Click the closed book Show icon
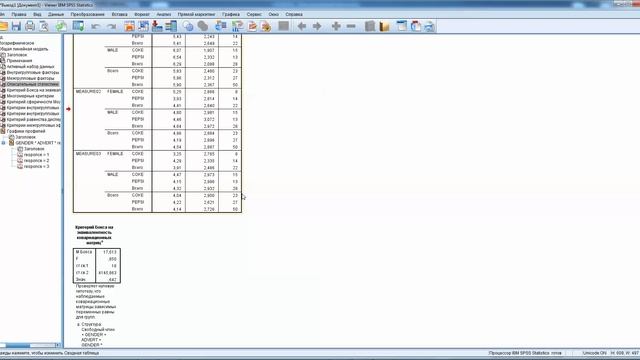 click(x=370, y=27)
